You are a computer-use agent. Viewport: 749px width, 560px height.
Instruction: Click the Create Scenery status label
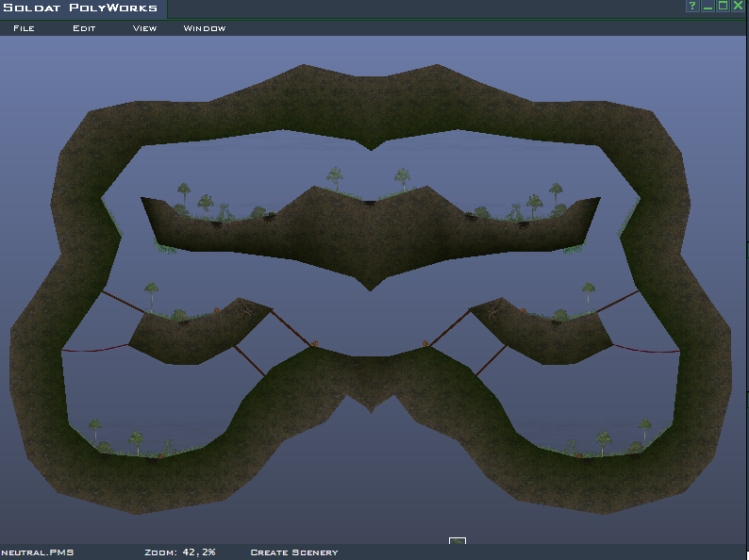[294, 552]
